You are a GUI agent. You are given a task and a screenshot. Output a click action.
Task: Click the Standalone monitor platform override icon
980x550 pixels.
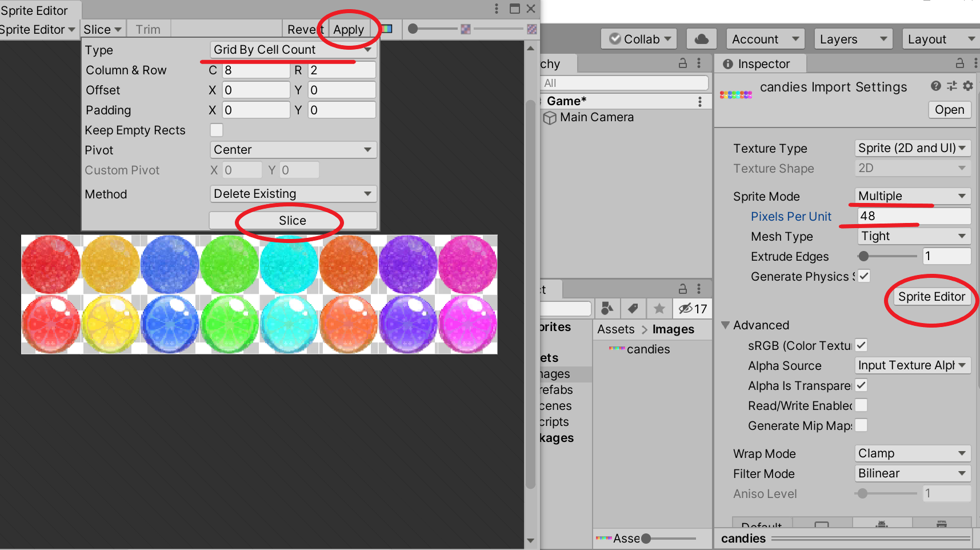(x=822, y=524)
